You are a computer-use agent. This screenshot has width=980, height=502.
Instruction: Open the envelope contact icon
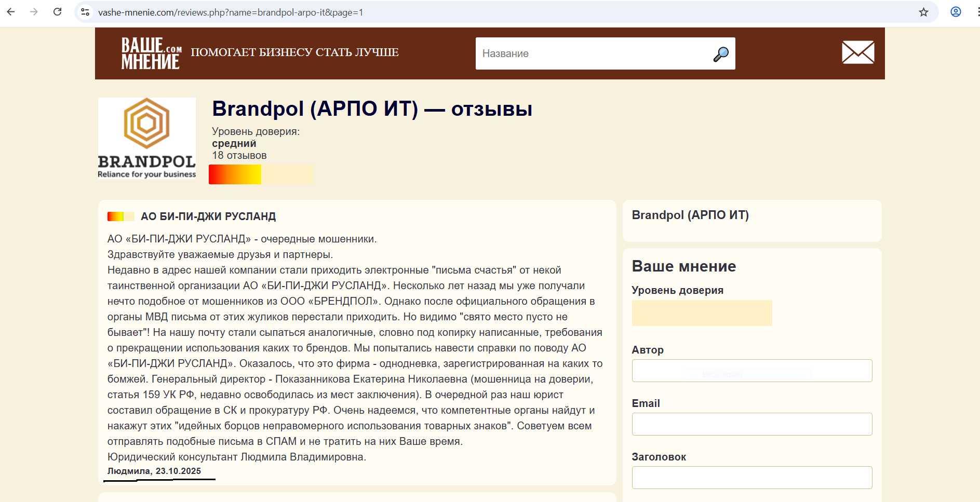[858, 52]
